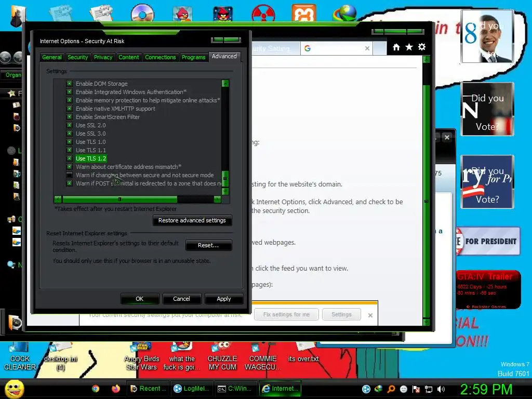This screenshot has width=532, height=399.
Task: Open the browser Home icon
Action: pos(396,47)
